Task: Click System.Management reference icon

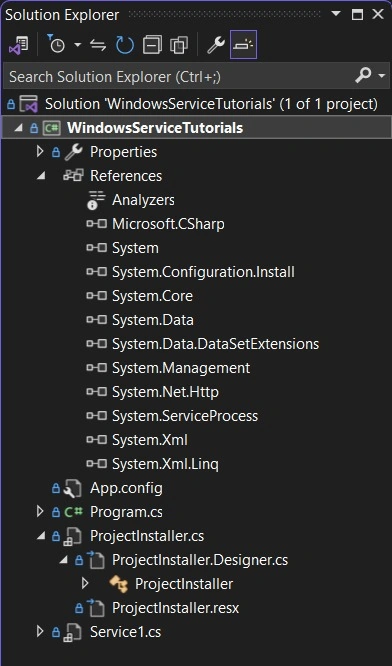Action: click(x=96, y=368)
